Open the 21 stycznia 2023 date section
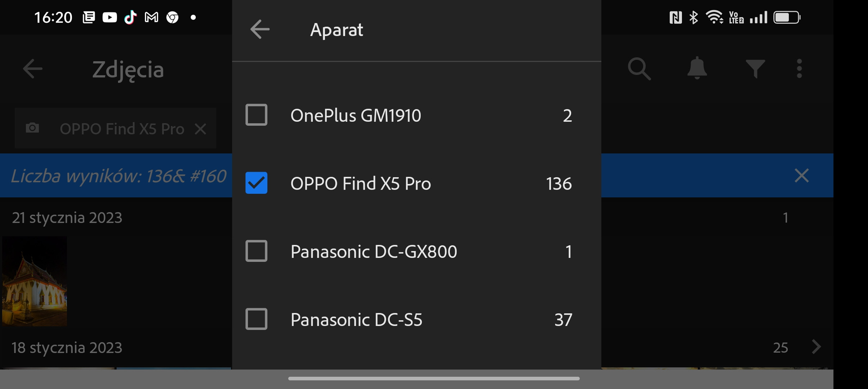The image size is (868, 389). point(67,218)
